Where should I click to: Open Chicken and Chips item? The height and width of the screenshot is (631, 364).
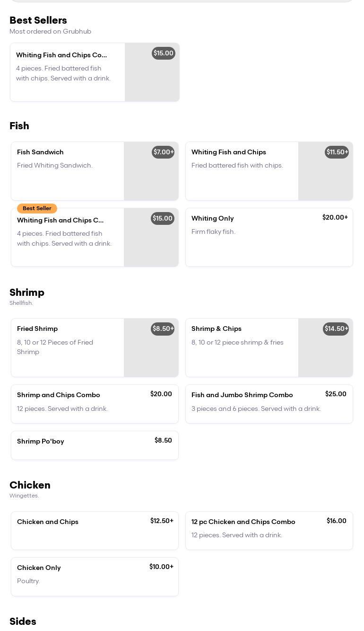point(48,522)
